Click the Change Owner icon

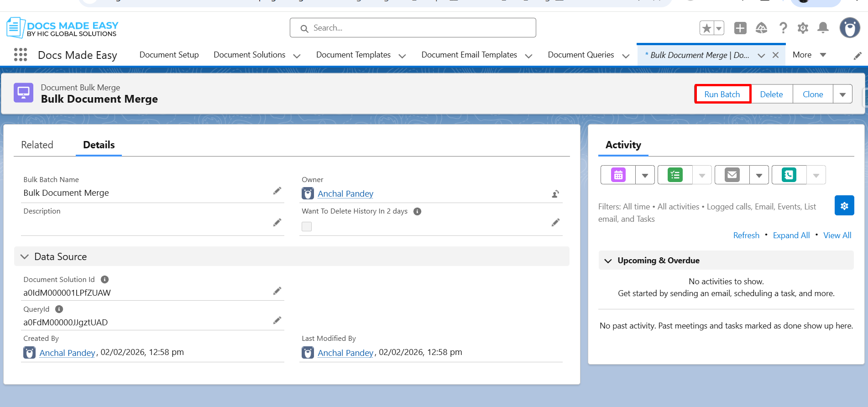[x=555, y=194]
